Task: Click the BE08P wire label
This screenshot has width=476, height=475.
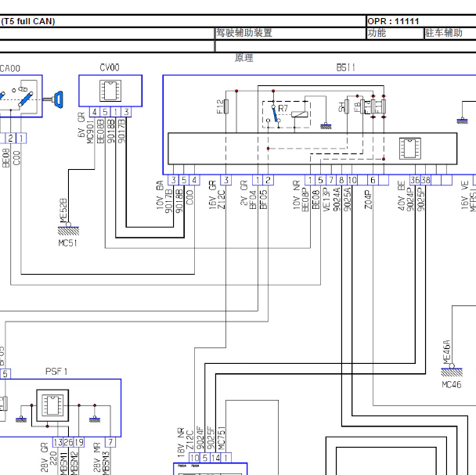Action: 305,200
